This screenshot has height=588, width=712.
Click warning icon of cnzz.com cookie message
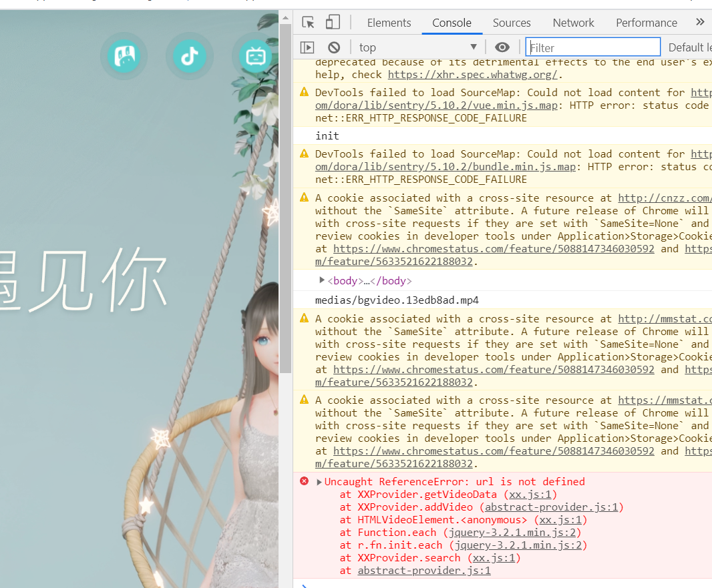304,198
